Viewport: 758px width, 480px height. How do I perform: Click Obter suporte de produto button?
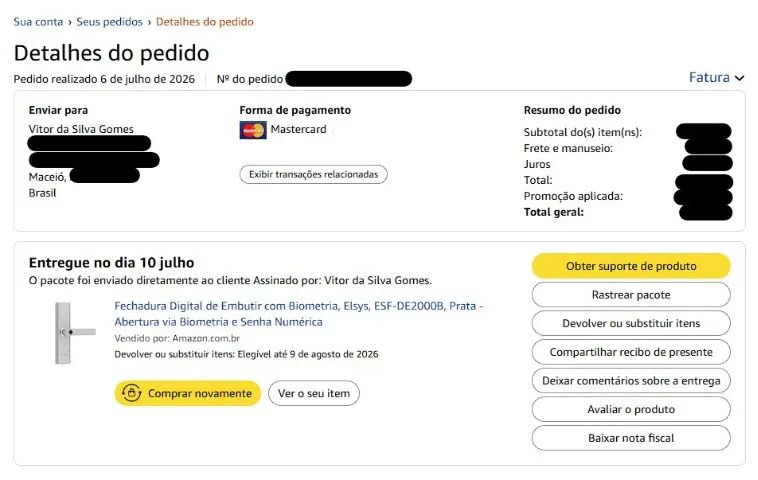(x=631, y=266)
